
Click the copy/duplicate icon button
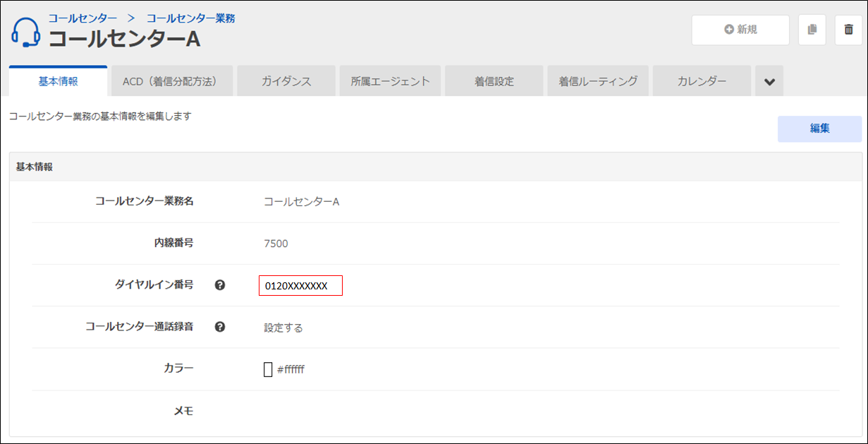pos(812,30)
